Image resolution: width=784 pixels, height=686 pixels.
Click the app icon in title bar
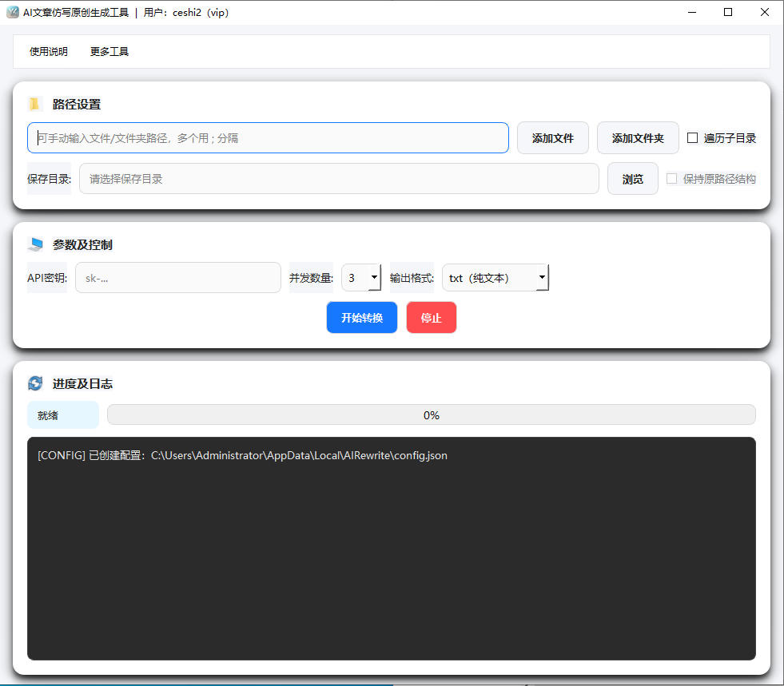13,12
